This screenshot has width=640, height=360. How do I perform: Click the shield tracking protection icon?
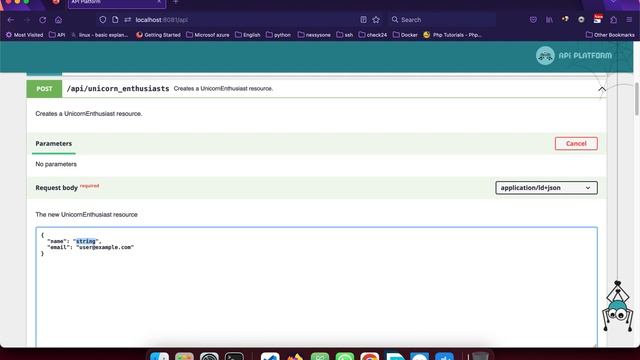click(102, 20)
